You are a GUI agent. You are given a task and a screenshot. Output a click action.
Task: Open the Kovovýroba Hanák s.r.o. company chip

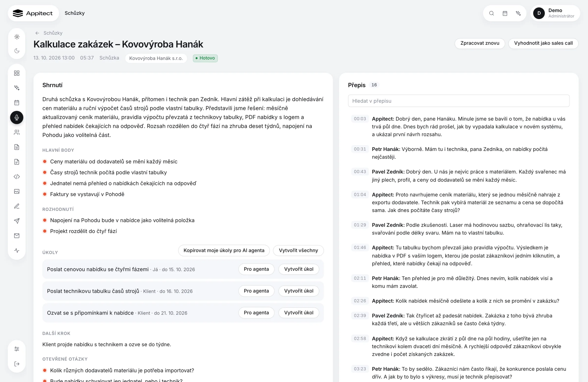tap(156, 58)
